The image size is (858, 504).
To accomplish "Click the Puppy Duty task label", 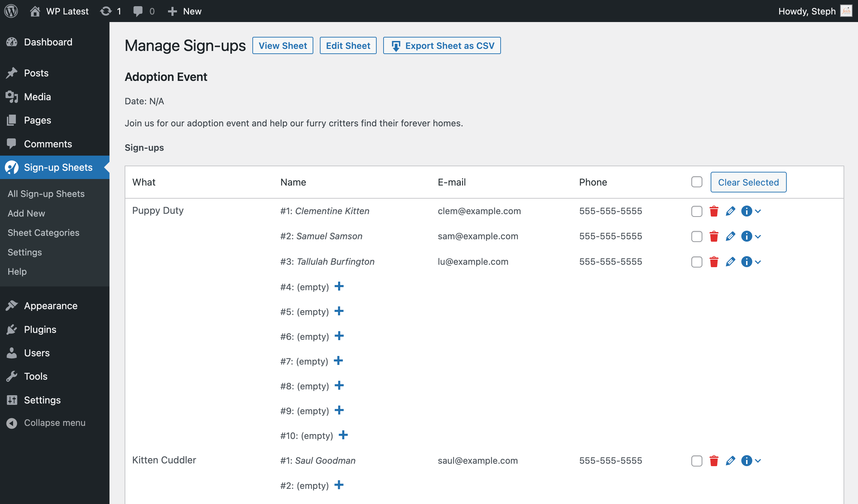I will tap(158, 210).
